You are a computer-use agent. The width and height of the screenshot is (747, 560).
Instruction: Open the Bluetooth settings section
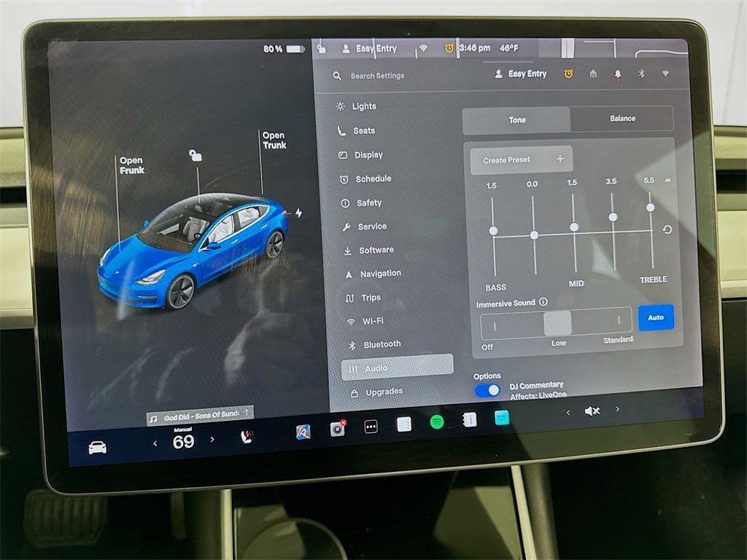pos(380,343)
